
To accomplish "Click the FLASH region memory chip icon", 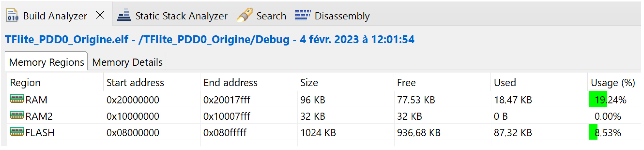I will [x=17, y=132].
